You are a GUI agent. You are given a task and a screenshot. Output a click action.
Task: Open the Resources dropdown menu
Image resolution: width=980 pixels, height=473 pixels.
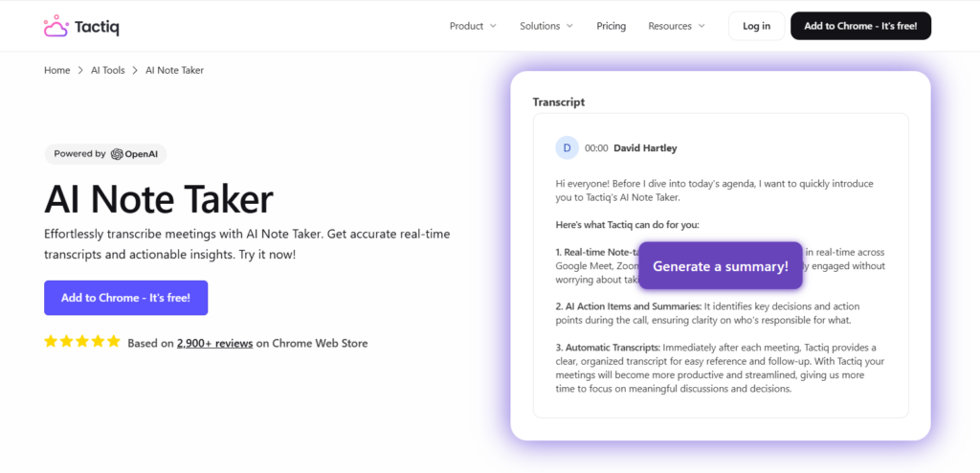(x=676, y=26)
